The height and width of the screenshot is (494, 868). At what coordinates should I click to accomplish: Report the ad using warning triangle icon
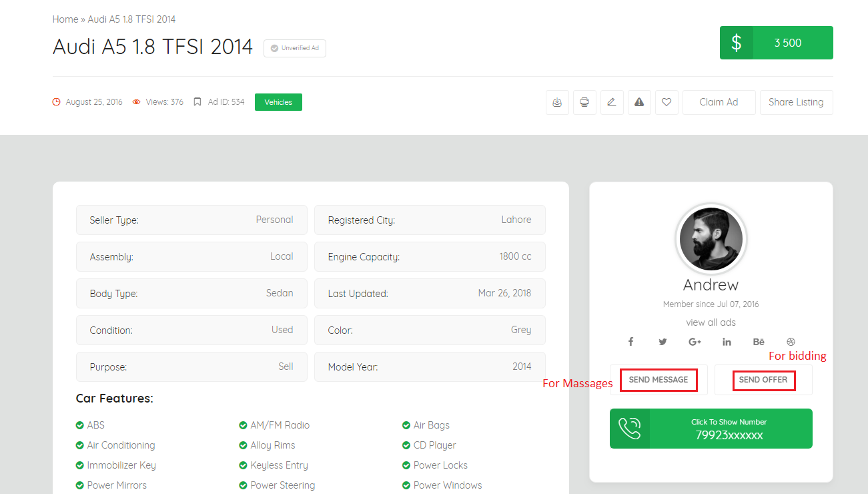[639, 102]
